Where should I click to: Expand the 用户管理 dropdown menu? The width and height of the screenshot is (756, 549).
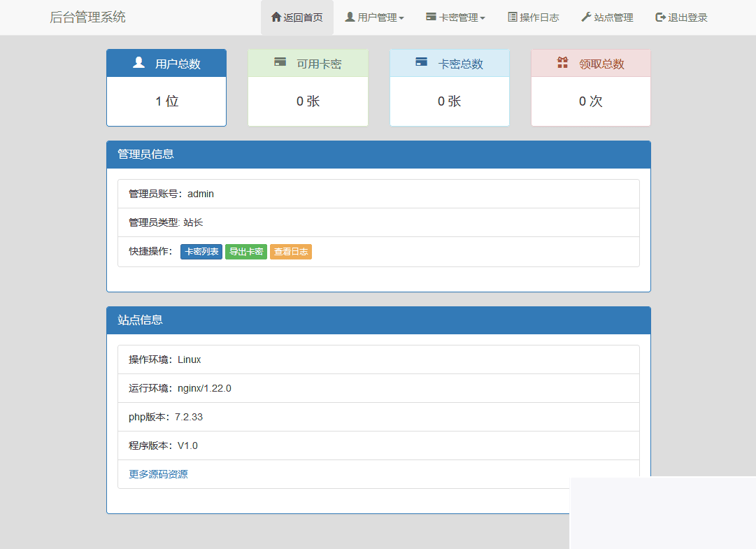point(374,17)
